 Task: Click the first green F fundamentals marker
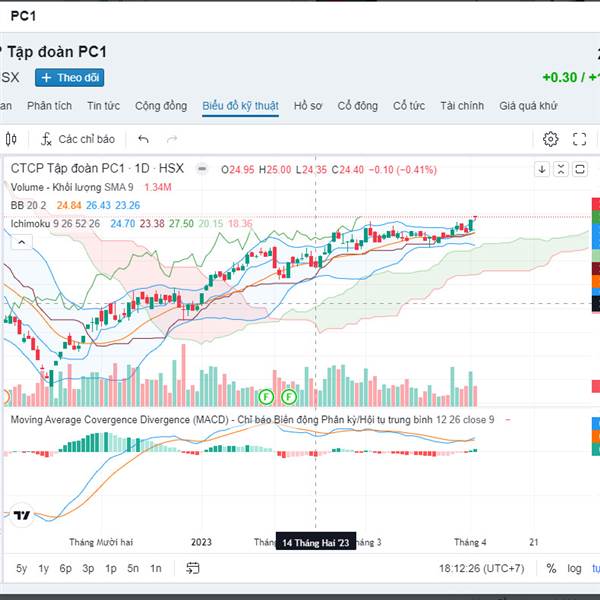266,397
